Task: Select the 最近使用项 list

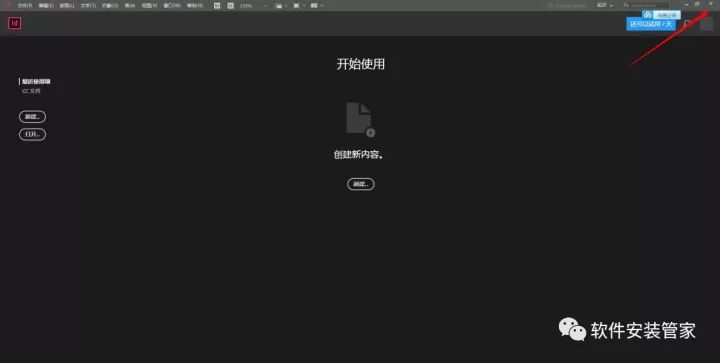Action: [36, 81]
